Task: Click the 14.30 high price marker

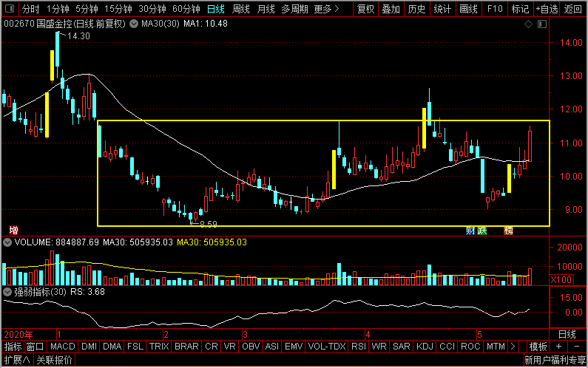Action: point(78,36)
